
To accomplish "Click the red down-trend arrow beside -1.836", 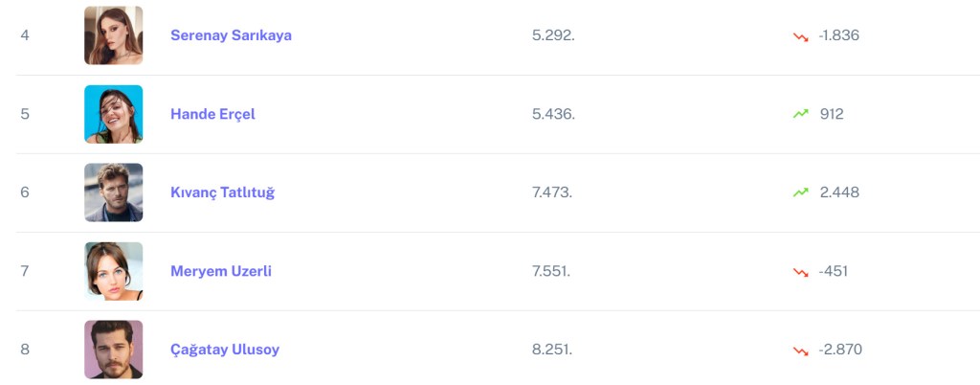I will pos(800,36).
